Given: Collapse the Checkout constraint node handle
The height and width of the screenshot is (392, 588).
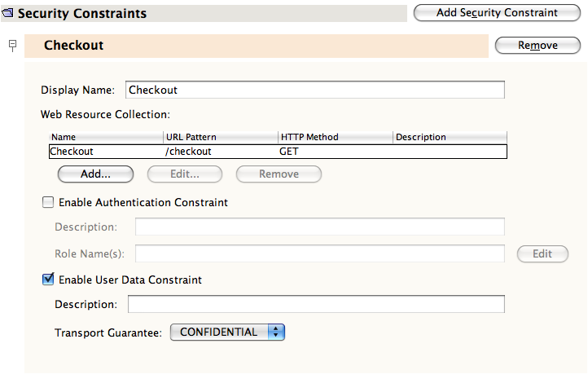Looking at the screenshot, I should (12, 44).
